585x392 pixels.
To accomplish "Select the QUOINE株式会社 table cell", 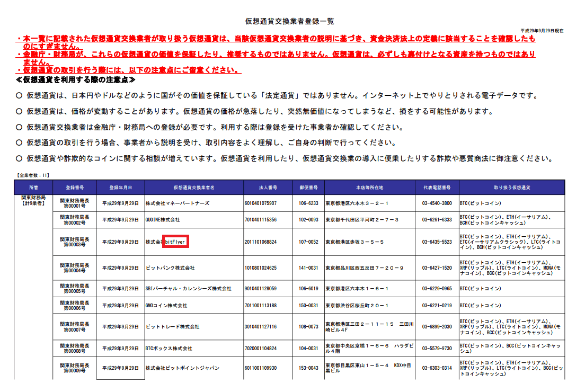I will pos(163,219).
